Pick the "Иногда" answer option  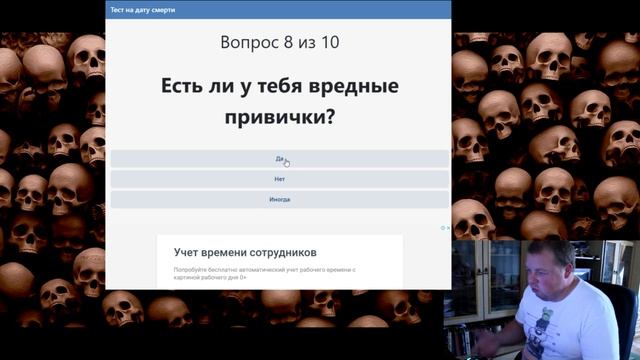tap(280, 200)
